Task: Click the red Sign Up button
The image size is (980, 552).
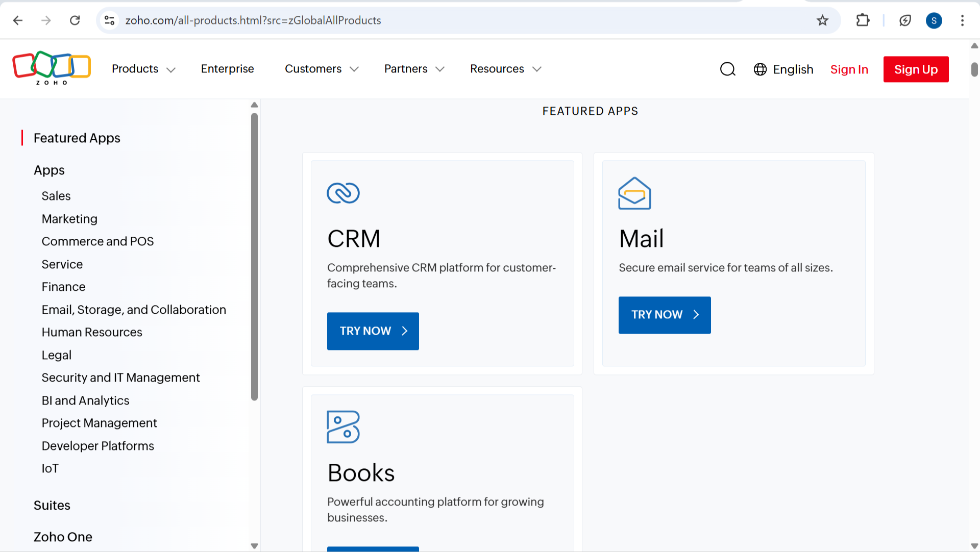Action: click(x=916, y=69)
